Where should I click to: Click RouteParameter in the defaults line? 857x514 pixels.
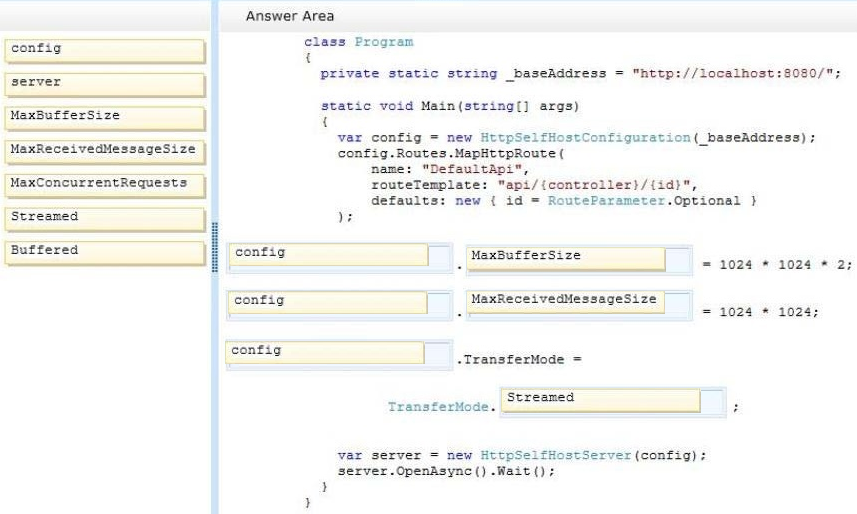[x=607, y=201]
